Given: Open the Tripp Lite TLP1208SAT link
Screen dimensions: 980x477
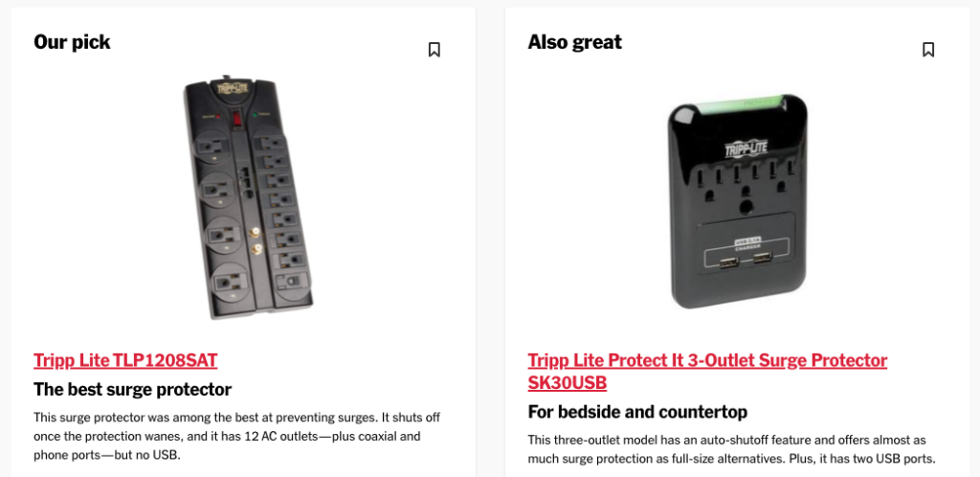Looking at the screenshot, I should [x=125, y=360].
